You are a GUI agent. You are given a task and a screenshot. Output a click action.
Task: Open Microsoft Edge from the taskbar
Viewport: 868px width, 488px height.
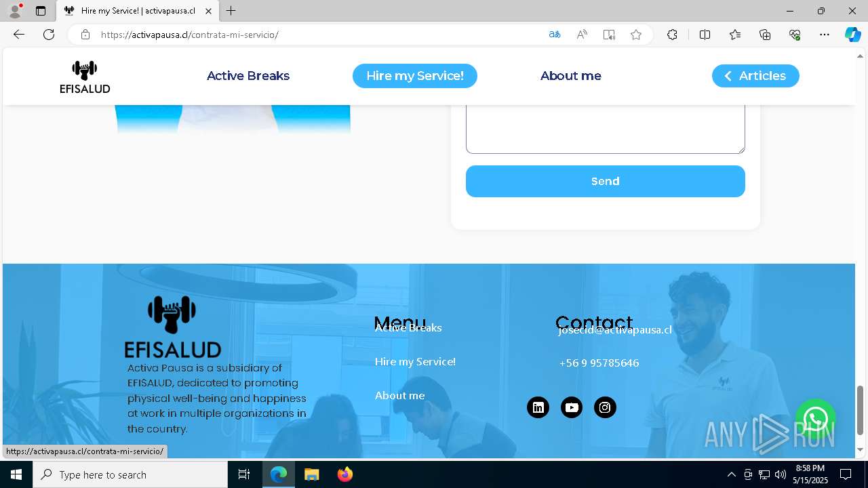(279, 474)
